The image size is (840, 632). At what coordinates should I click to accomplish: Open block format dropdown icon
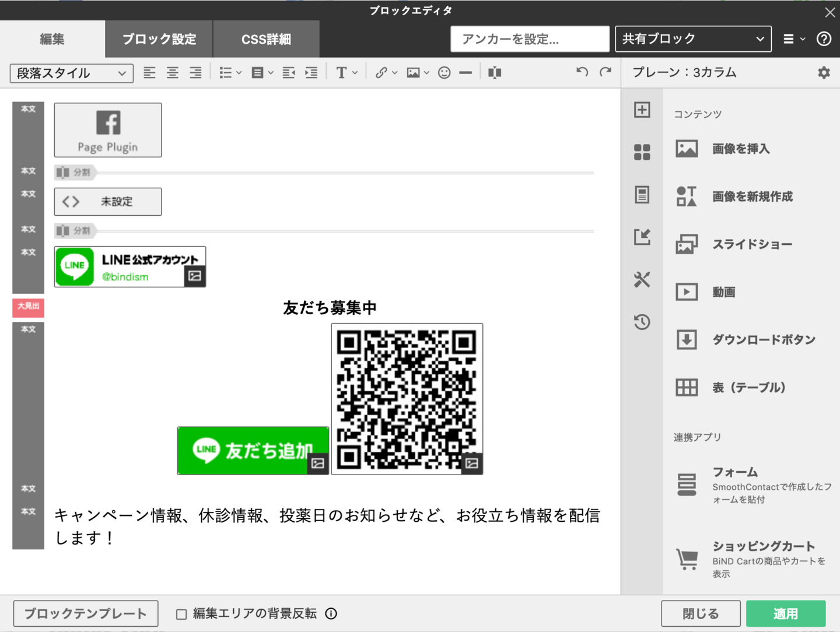click(262, 73)
